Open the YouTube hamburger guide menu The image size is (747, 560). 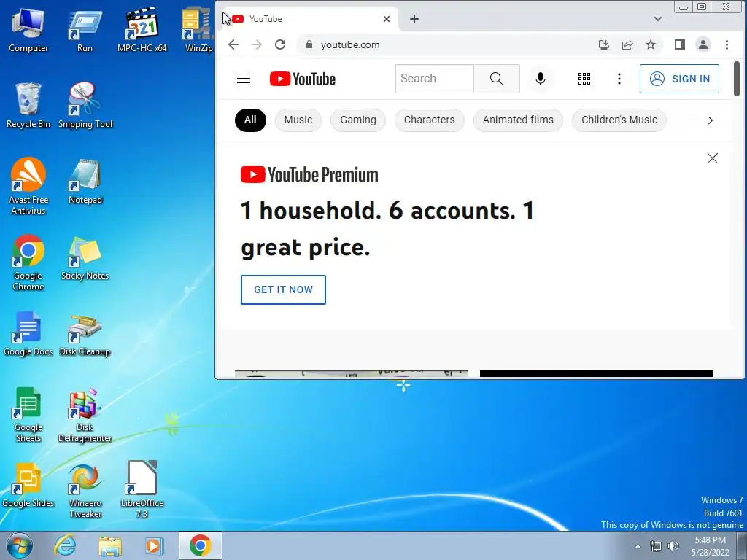(244, 79)
